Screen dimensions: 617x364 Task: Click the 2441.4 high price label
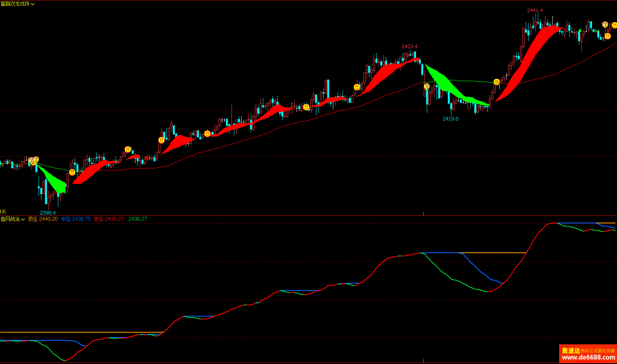(535, 10)
